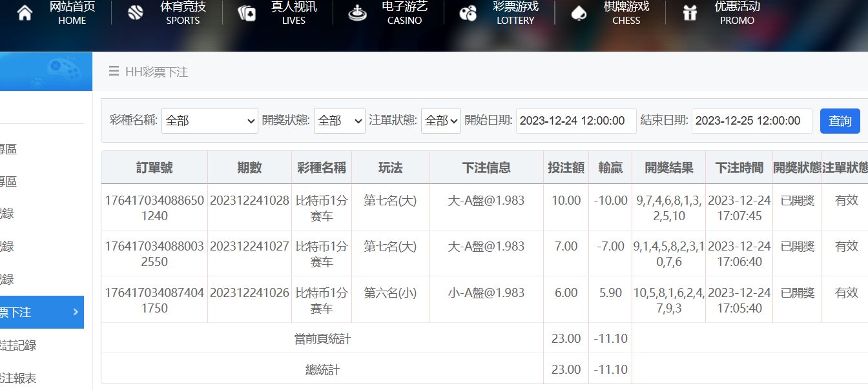Click the home house icon
868x390 pixels.
click(25, 13)
